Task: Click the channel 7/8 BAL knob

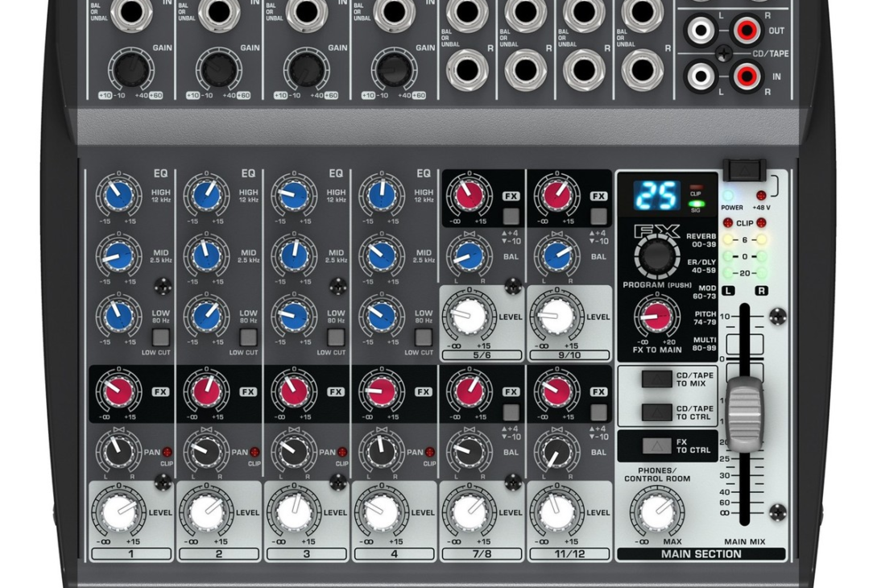Action: click(470, 452)
